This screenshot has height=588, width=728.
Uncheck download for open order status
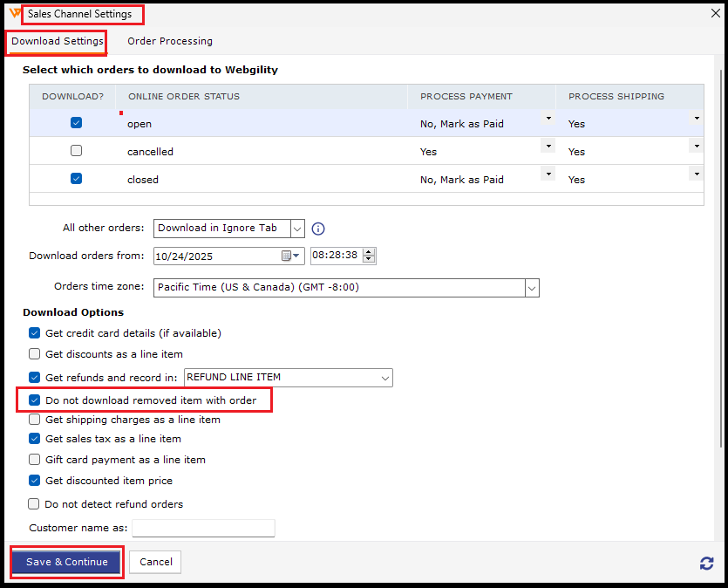click(76, 124)
